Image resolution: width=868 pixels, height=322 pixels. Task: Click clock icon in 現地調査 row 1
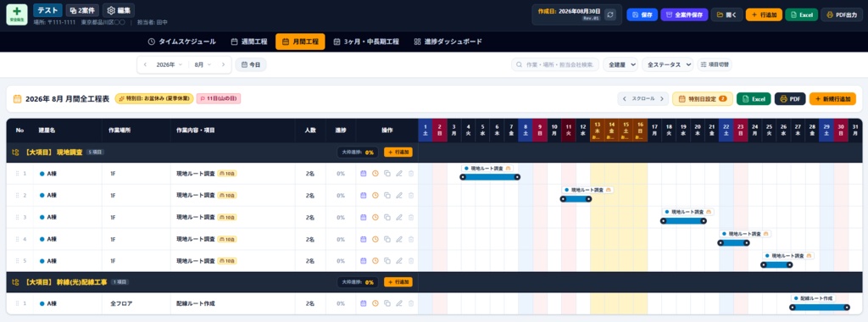[x=376, y=173]
